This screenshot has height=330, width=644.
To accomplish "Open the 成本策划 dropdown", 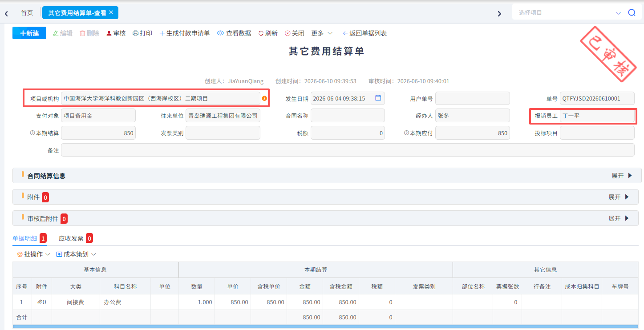I will [x=76, y=254].
